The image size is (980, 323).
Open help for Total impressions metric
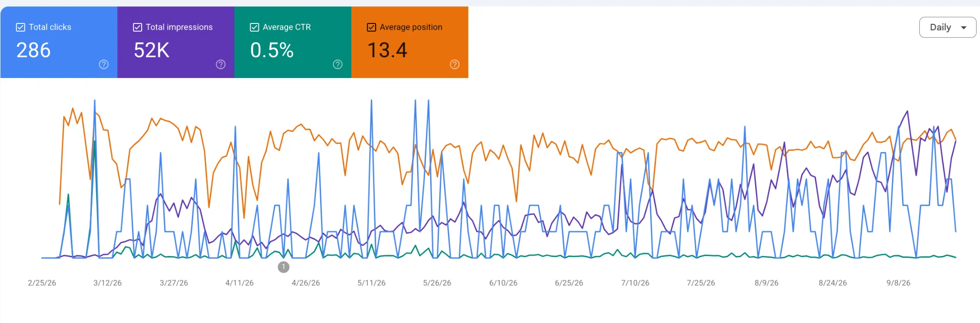tap(221, 65)
